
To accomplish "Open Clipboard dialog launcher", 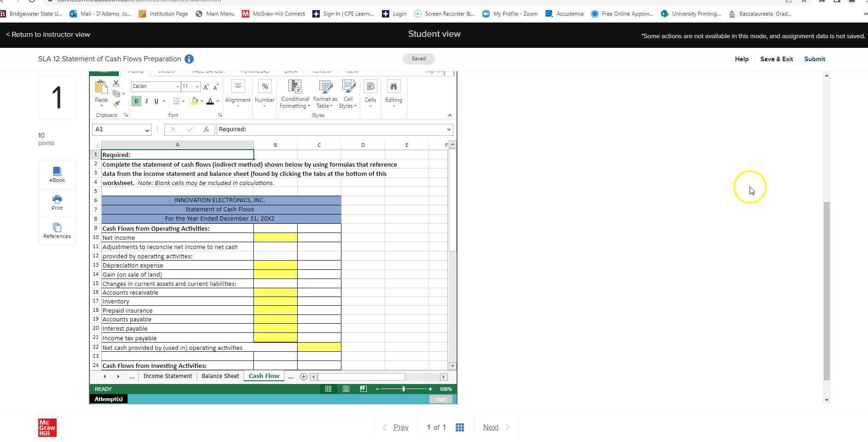I will [x=126, y=115].
